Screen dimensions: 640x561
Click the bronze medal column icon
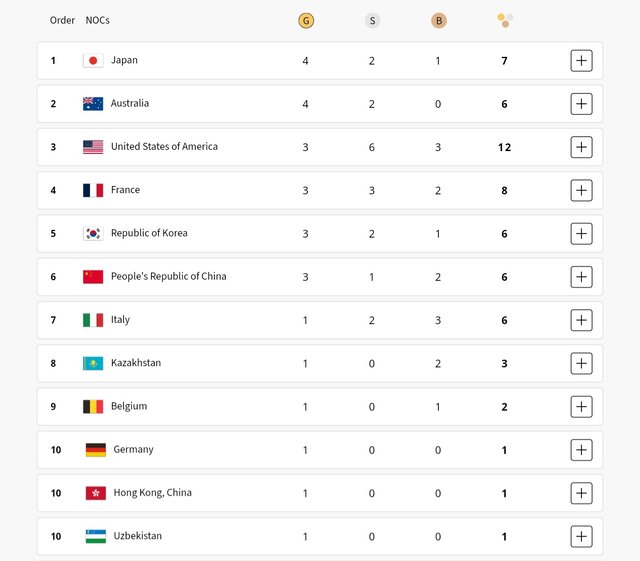coord(438,20)
